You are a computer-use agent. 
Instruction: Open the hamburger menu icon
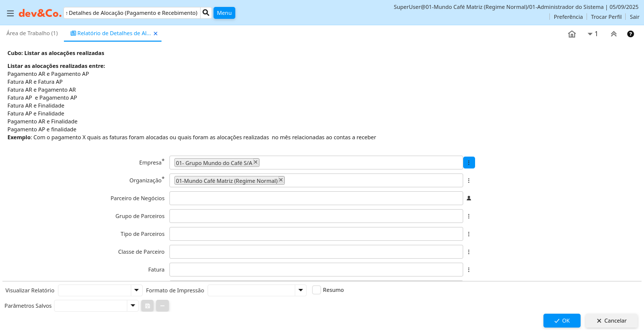point(10,13)
